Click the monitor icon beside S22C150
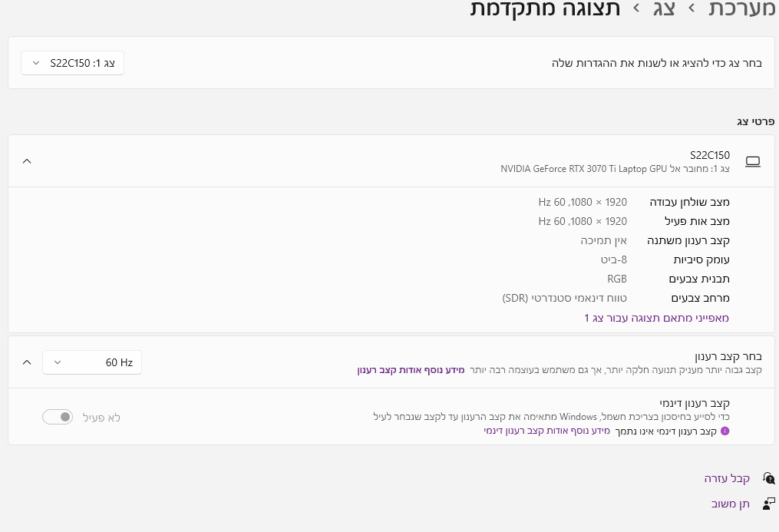 click(753, 161)
